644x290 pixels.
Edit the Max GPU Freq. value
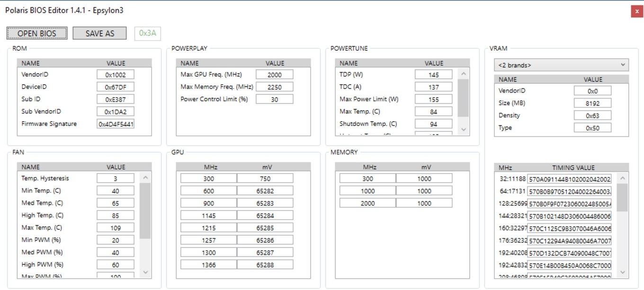(275, 75)
